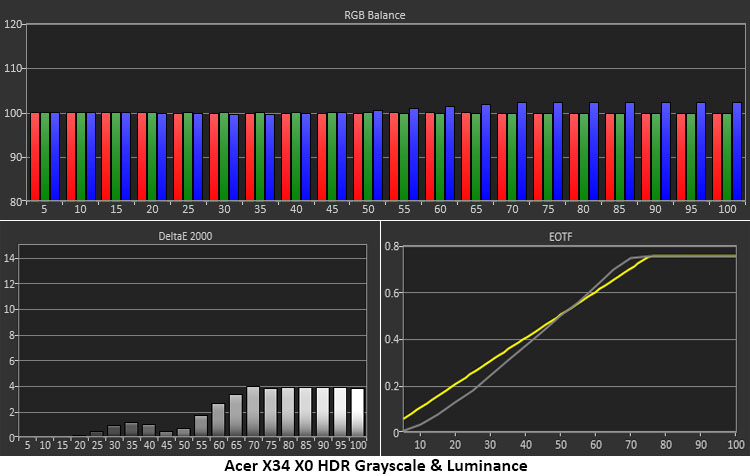Click the x-axis label 50 in EOTF chart

tap(561, 445)
